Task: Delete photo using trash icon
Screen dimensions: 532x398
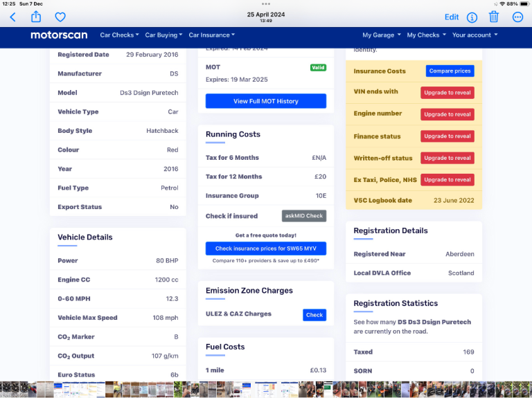Action: [494, 17]
